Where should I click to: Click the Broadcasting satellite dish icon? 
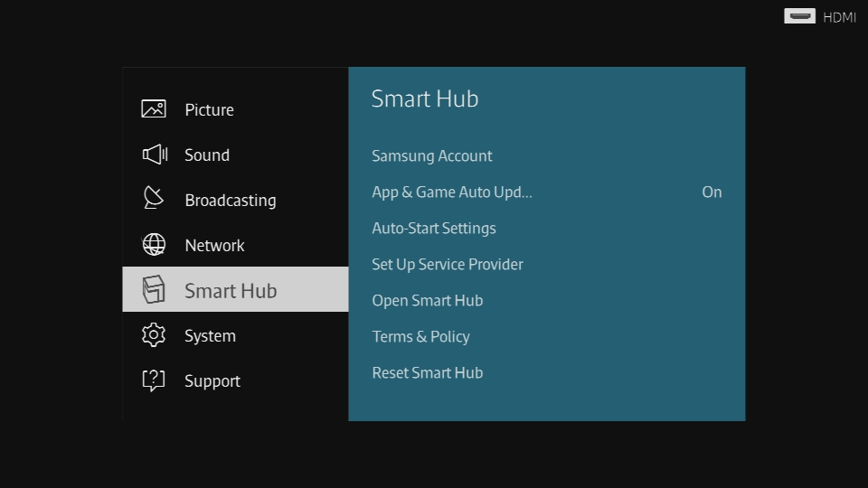[154, 198]
